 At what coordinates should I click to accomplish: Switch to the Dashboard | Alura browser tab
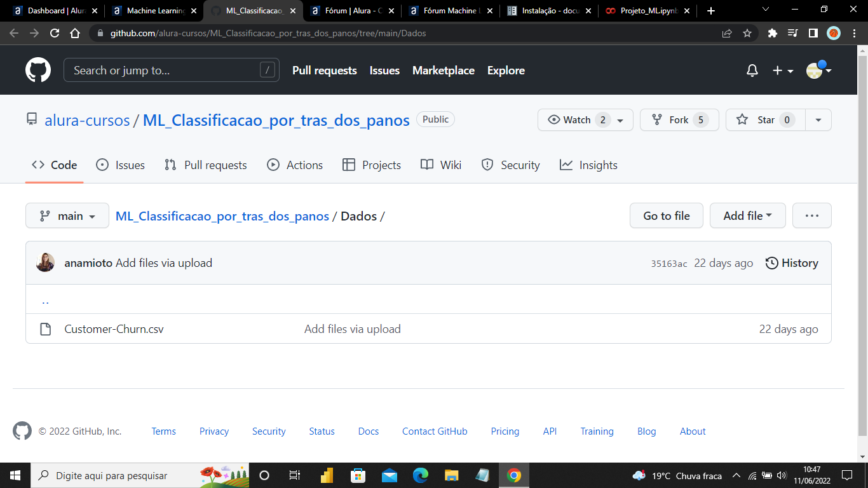(x=56, y=11)
